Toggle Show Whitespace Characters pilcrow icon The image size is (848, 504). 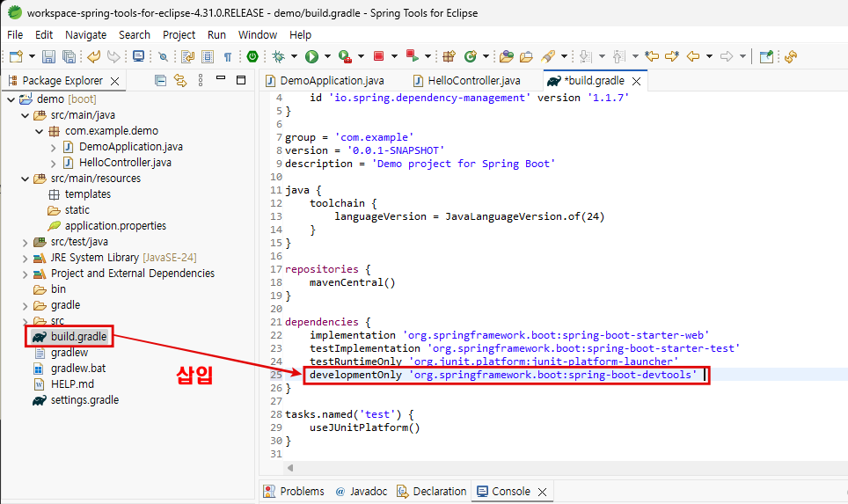[228, 56]
